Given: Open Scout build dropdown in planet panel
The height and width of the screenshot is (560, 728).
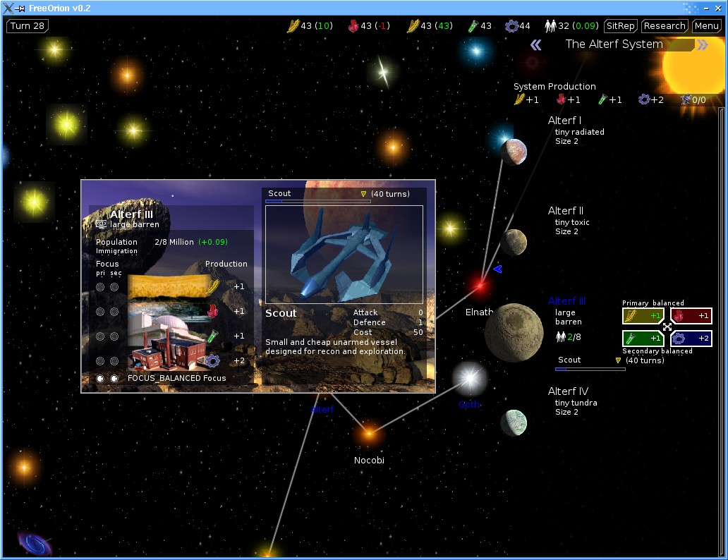Looking at the screenshot, I should (364, 194).
